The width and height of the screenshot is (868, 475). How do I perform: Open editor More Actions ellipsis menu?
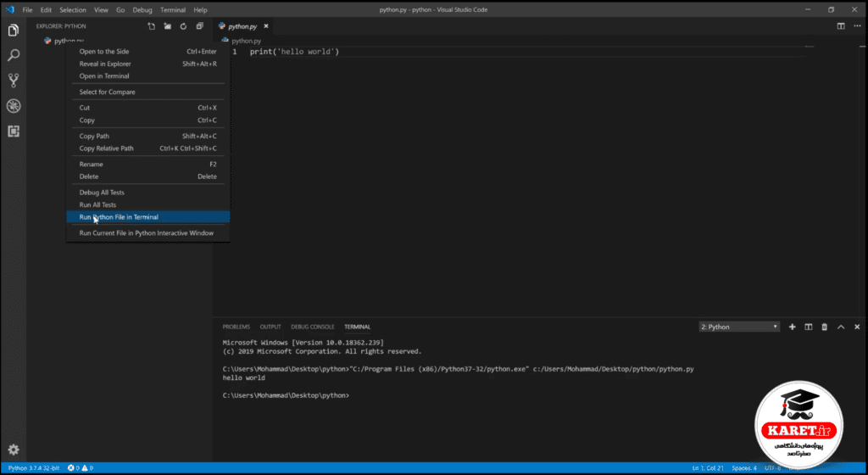(857, 26)
